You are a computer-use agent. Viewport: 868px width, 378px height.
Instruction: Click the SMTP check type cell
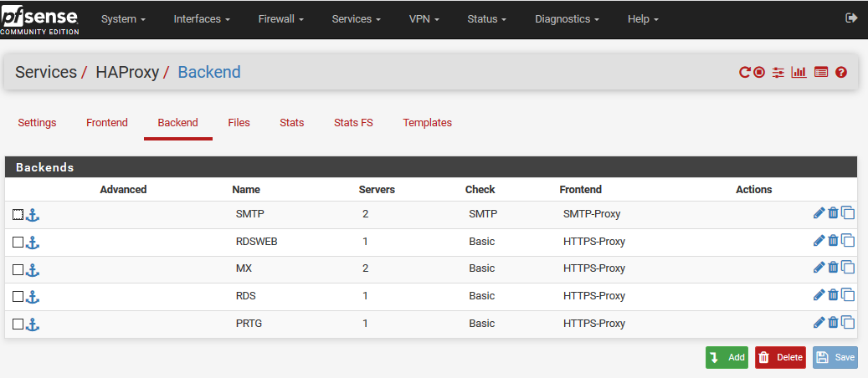coord(483,213)
